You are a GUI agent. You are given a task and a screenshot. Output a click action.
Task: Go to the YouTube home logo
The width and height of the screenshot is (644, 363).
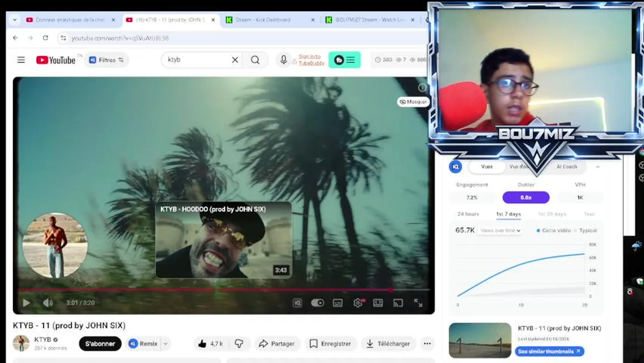coord(56,60)
